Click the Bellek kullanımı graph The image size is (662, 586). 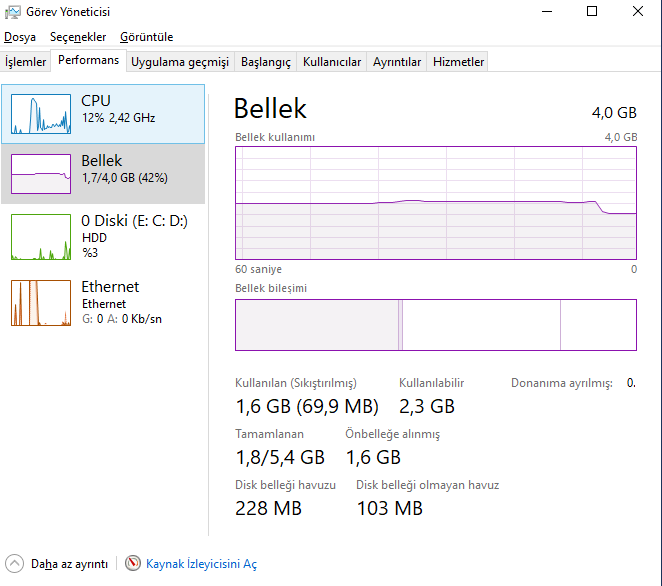click(x=435, y=203)
